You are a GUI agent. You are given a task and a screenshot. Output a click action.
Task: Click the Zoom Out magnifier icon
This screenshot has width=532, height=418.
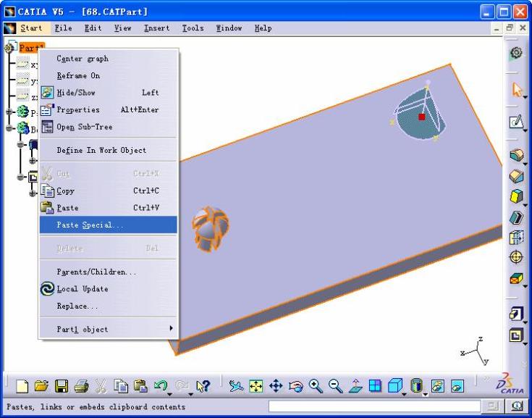point(336,386)
